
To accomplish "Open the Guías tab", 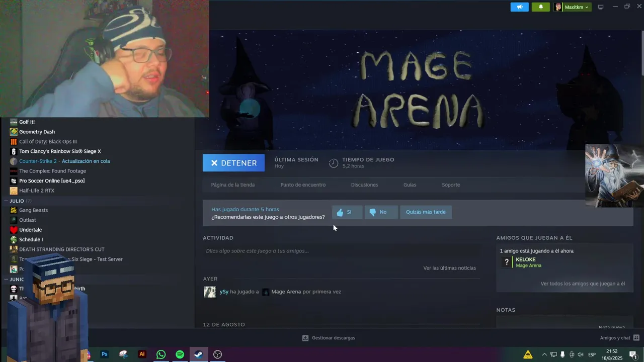I will click(410, 185).
